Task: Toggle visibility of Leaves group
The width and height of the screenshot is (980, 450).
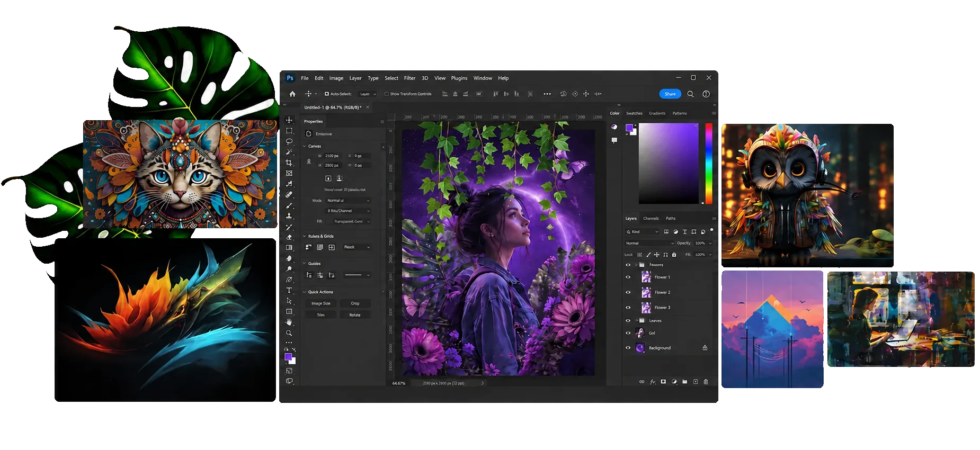Action: click(628, 321)
